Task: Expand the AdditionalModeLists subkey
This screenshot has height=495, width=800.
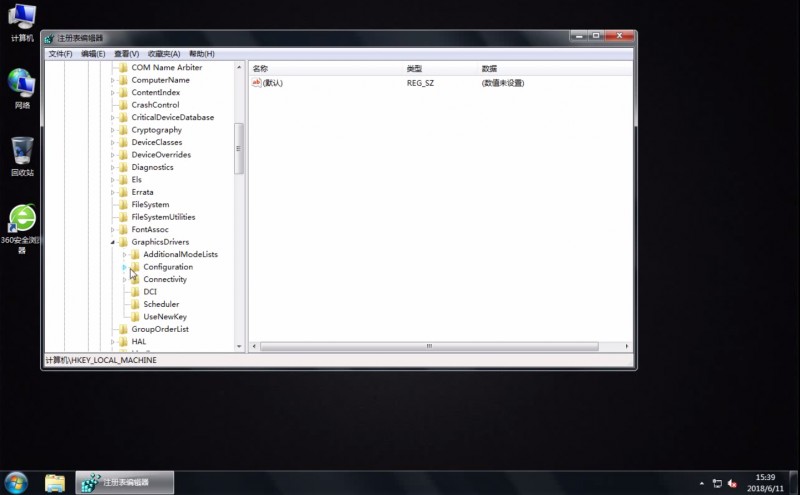Action: pos(124,254)
